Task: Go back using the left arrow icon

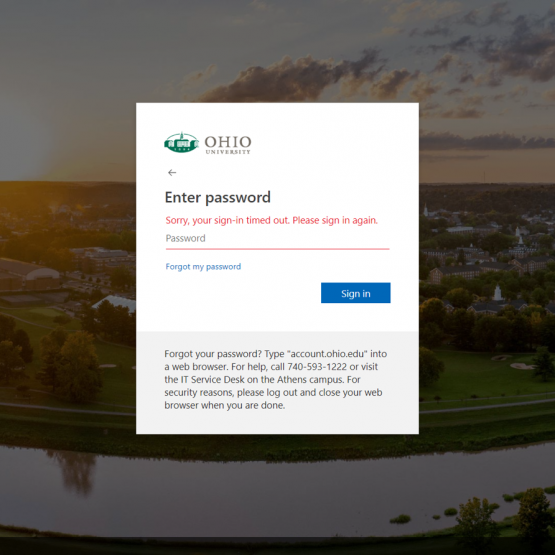Action: 172,172
